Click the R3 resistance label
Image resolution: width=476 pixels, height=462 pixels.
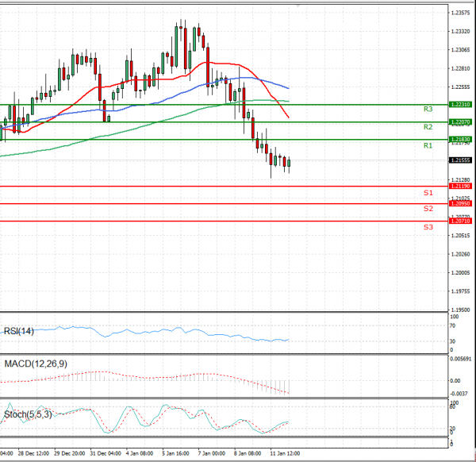(x=428, y=109)
